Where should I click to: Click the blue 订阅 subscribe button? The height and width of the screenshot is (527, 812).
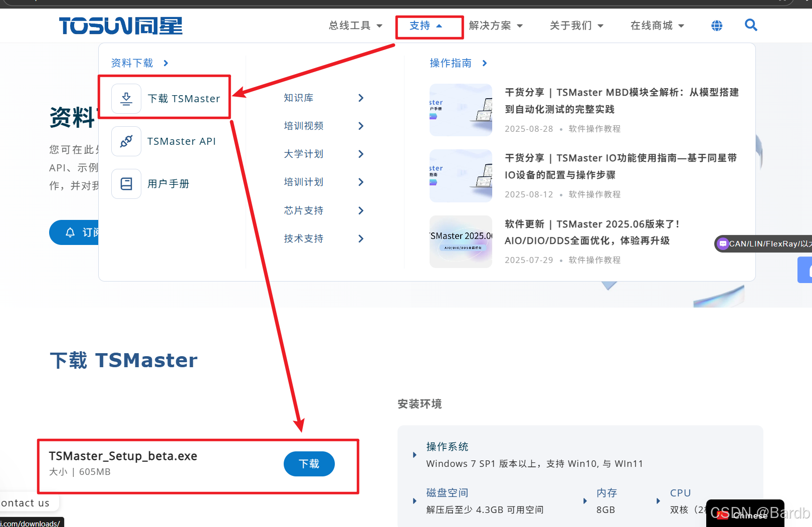coord(74,232)
